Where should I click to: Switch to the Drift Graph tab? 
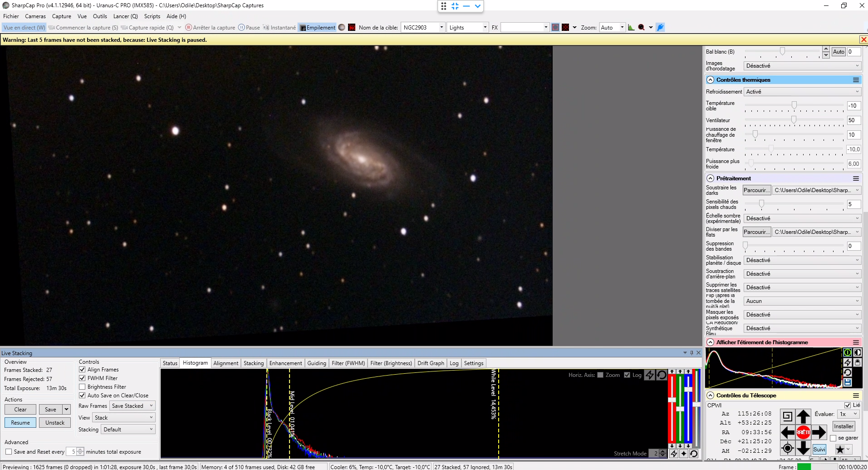pyautogui.click(x=431, y=363)
